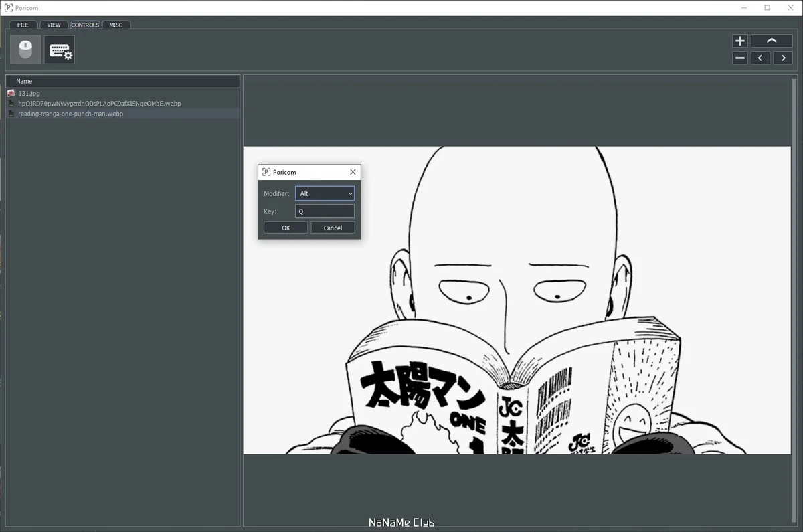Select the CONTROLS tab

click(85, 25)
